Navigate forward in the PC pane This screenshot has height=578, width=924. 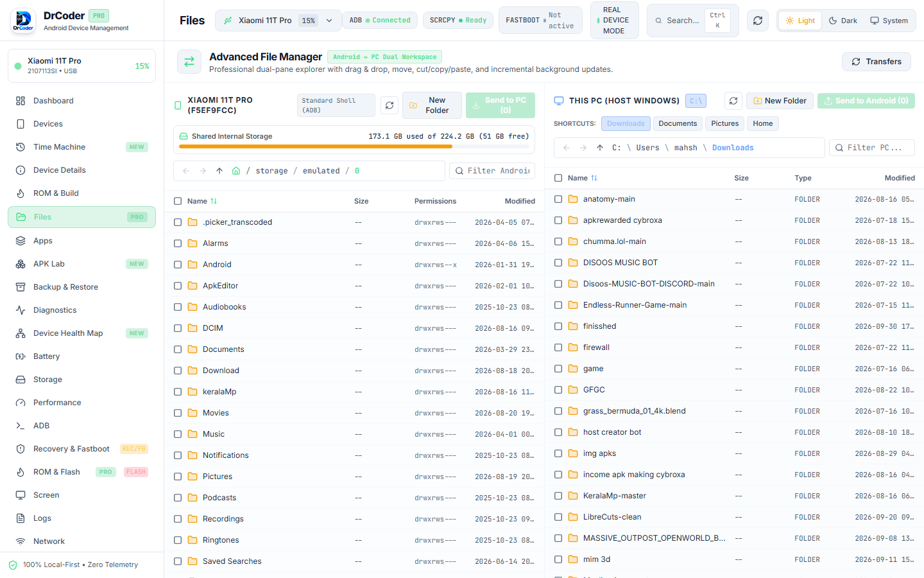(583, 148)
